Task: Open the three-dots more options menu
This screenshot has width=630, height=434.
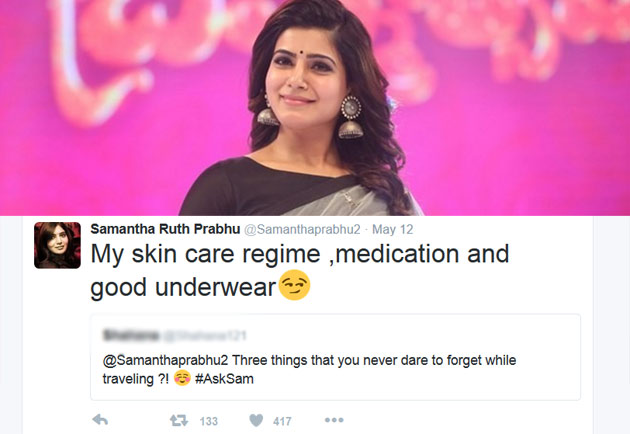Action: point(334,420)
